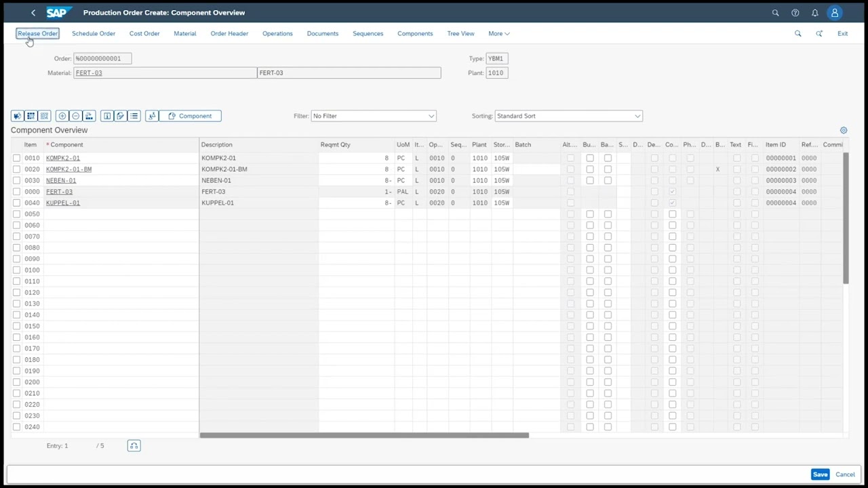Open component link KOMPK2-01-BM

tap(68, 169)
